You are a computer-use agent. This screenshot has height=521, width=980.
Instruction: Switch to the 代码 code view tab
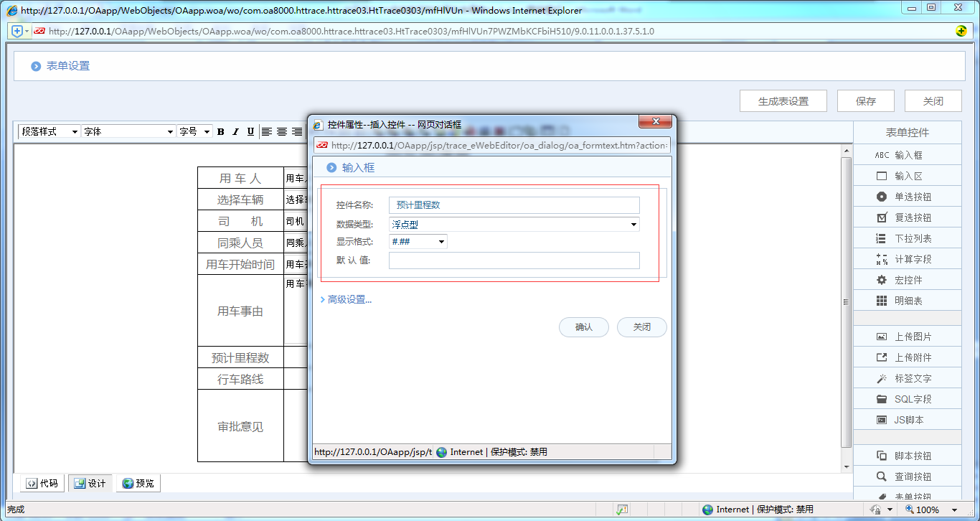click(42, 483)
